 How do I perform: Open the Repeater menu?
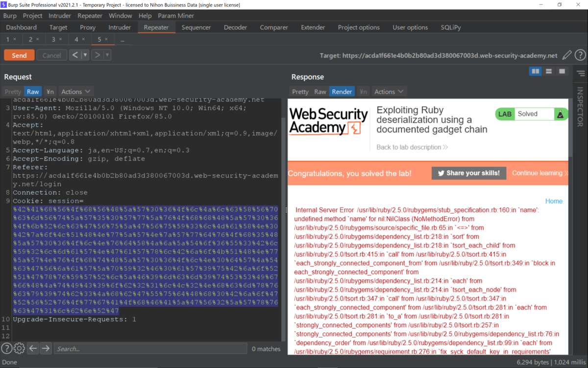coord(90,16)
